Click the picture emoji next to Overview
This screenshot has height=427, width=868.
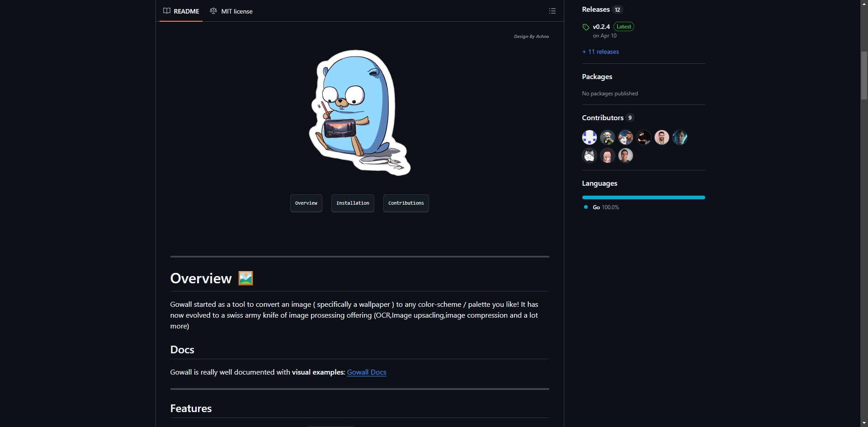[245, 278]
